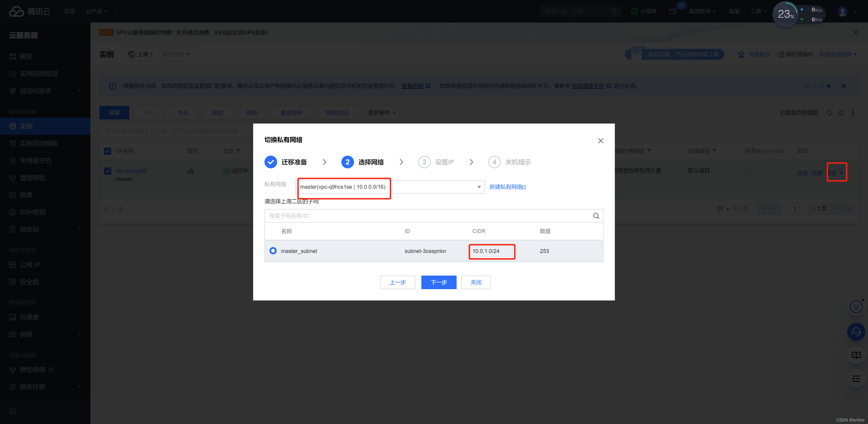Click the 小程序 mini program icon
This screenshot has width=868, height=424.
point(634,12)
